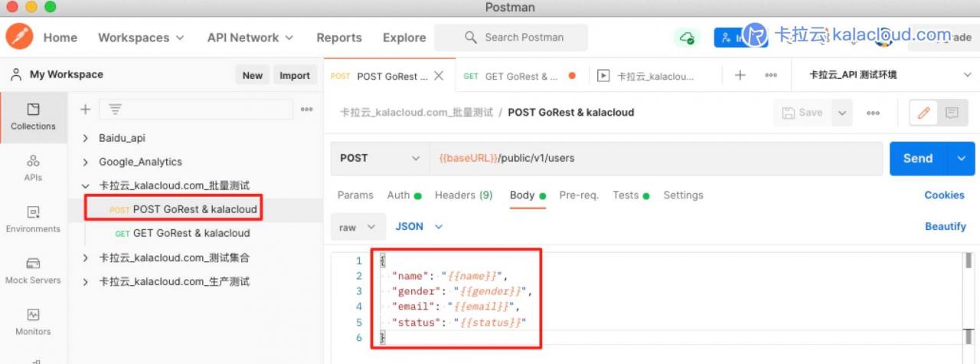Viewport: 980px width, 364px height.
Task: Open the comments icon for request
Action: (x=952, y=113)
